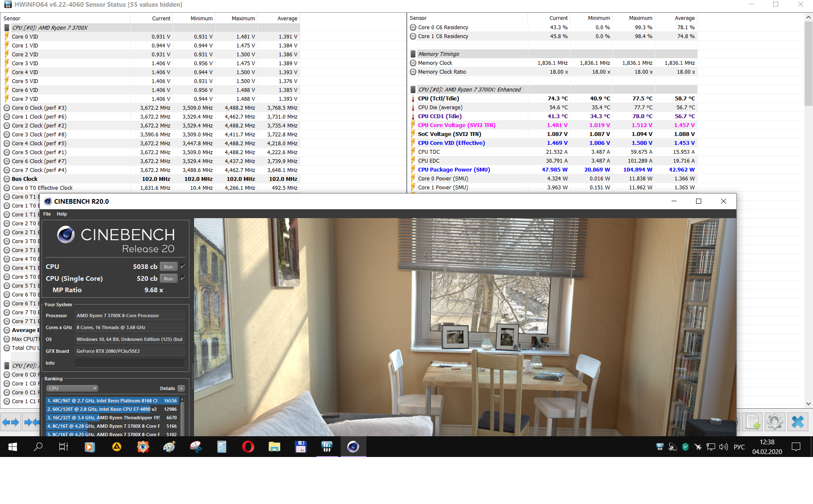
Task: Select ranking entry 8C/16T @ 4.28 GHz
Action: click(112, 426)
